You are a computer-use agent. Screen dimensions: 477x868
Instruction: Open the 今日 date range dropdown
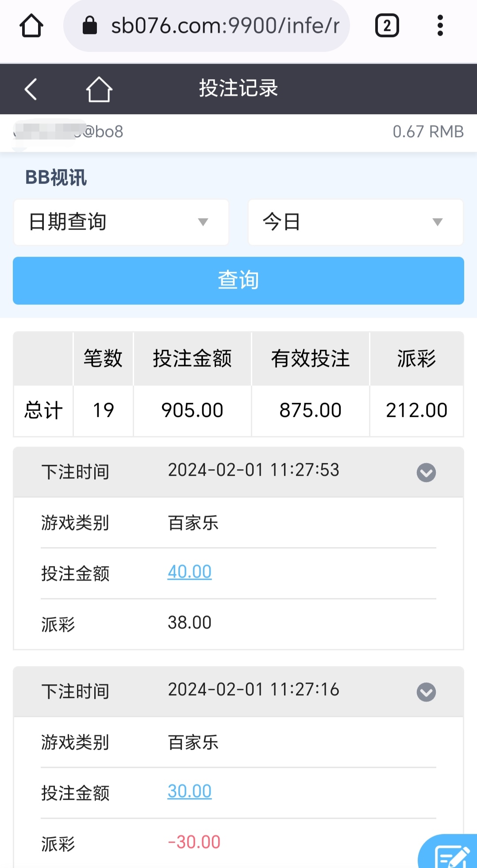(x=356, y=222)
